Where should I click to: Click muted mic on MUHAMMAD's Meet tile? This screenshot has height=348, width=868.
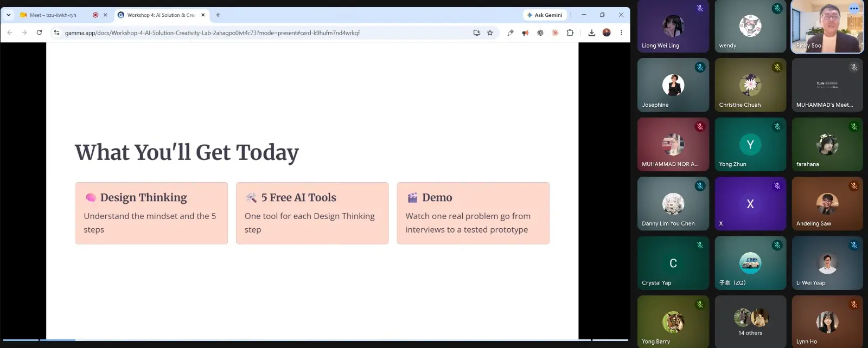854,67
